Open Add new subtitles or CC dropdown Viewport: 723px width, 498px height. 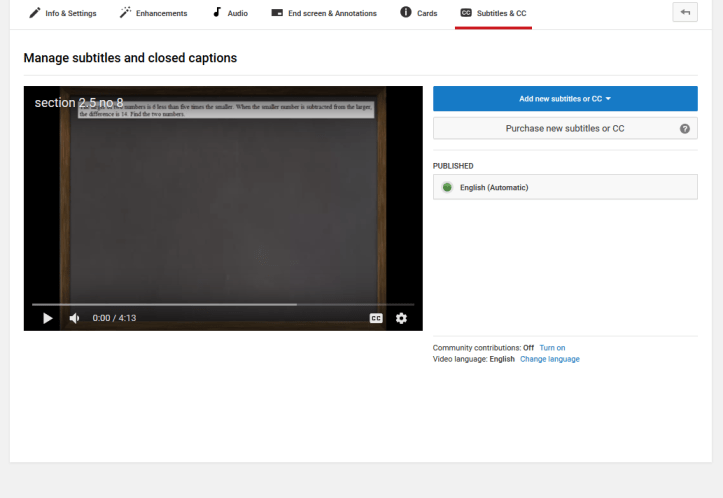[x=565, y=99]
